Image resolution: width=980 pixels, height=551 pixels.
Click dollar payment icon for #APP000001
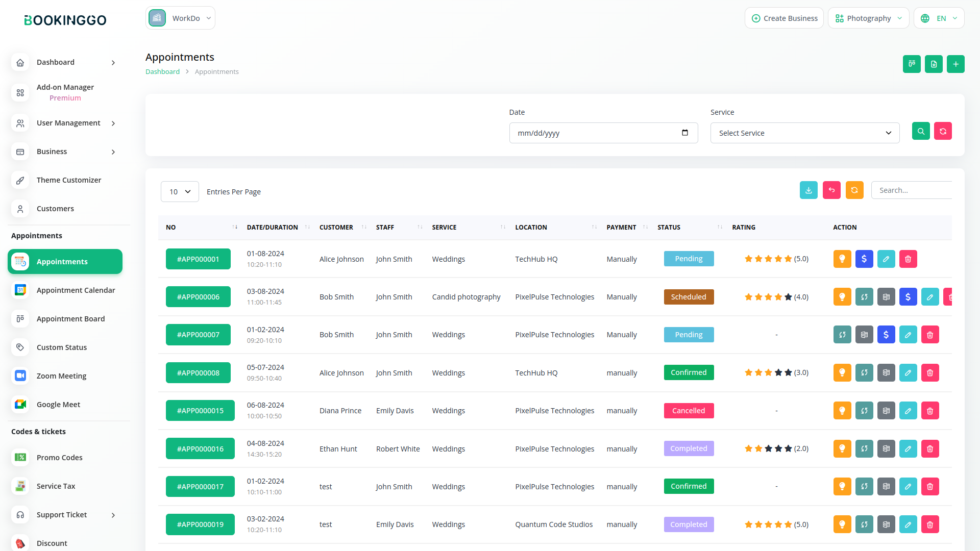tap(864, 259)
